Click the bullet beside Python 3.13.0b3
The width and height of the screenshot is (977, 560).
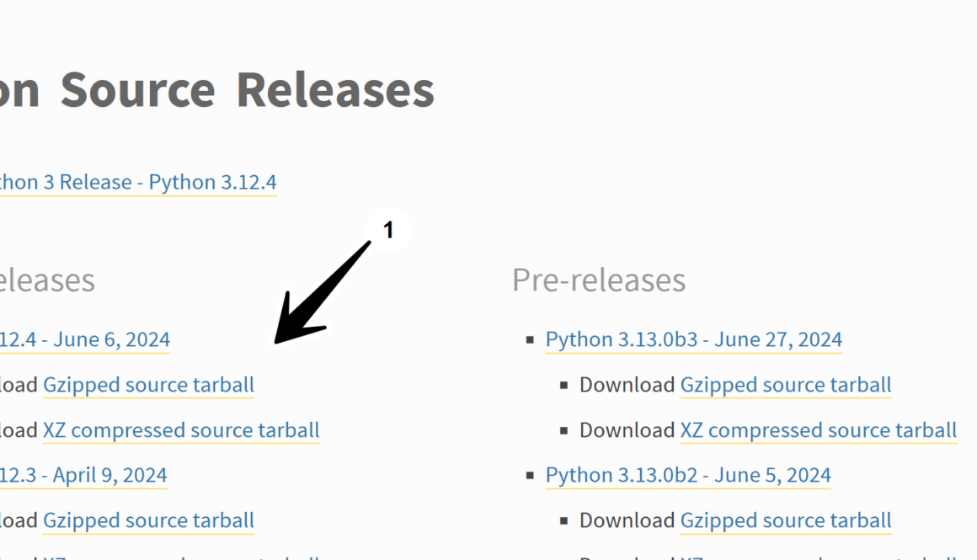click(530, 340)
